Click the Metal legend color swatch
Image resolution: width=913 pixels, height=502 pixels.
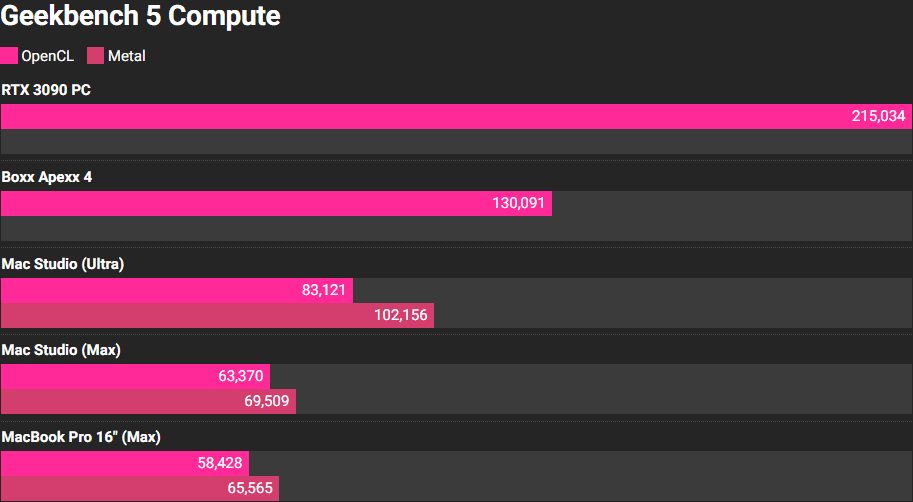pyautogui.click(x=96, y=56)
